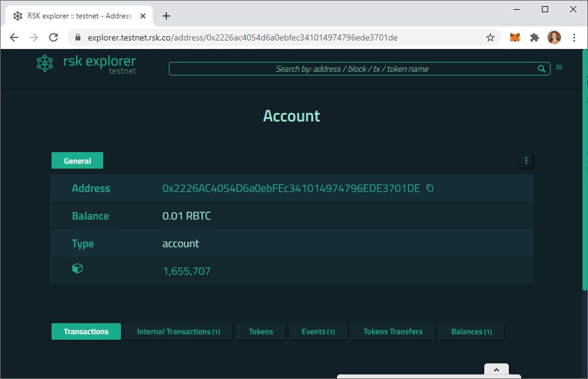
Task: Click the Balance label
Action: click(90, 216)
